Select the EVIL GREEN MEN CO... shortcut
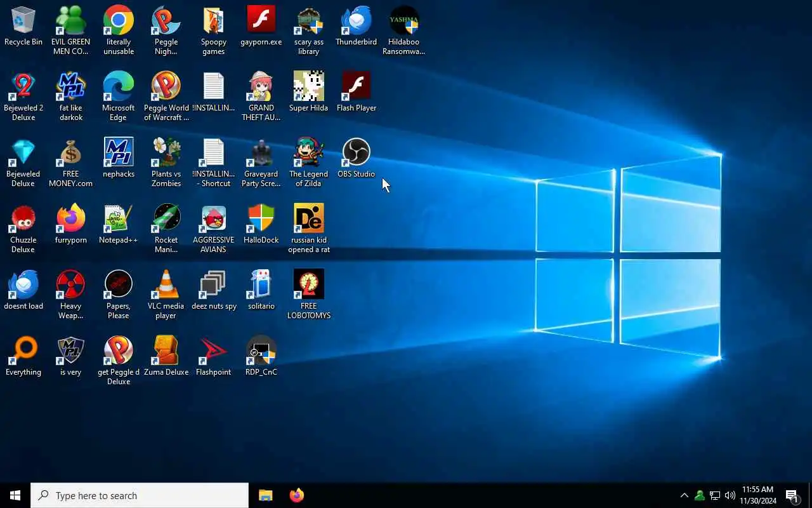 71,30
